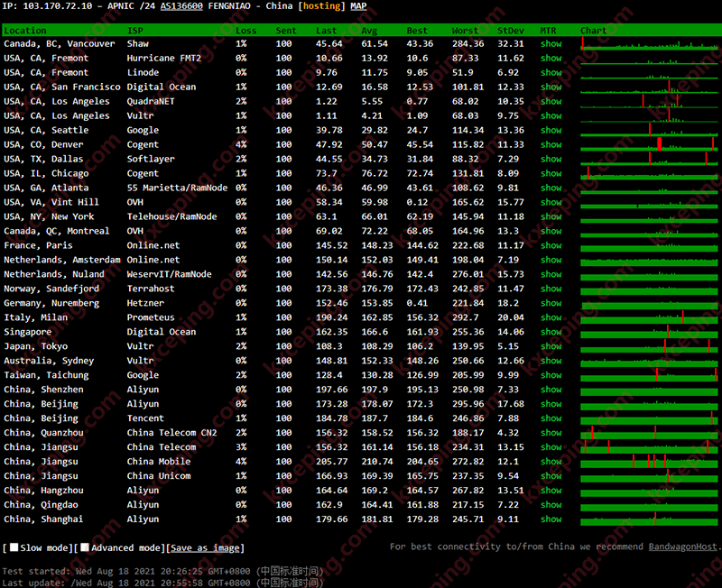This screenshot has width=722, height=588.
Task: Show MTR for Jiangsu China Unicom row
Action: (x=551, y=476)
